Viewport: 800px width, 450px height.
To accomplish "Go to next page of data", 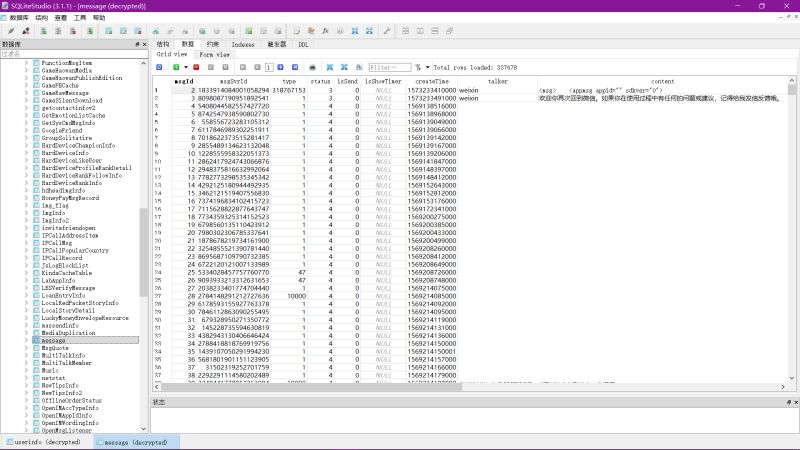I will [x=280, y=67].
